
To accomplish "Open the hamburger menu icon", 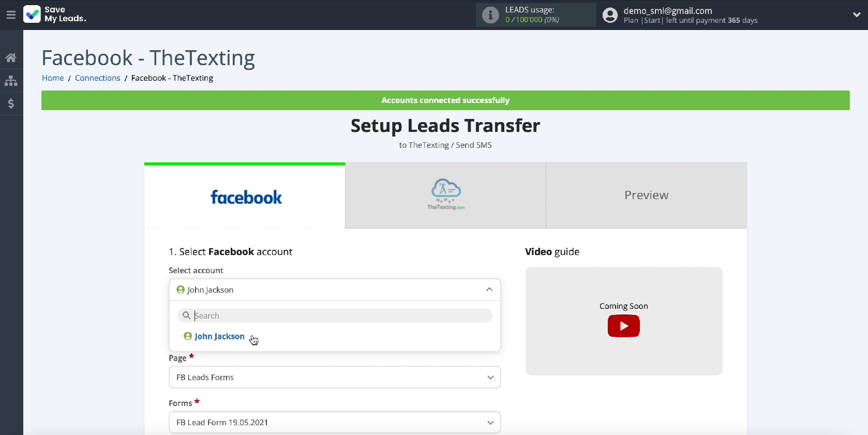I will tap(11, 14).
